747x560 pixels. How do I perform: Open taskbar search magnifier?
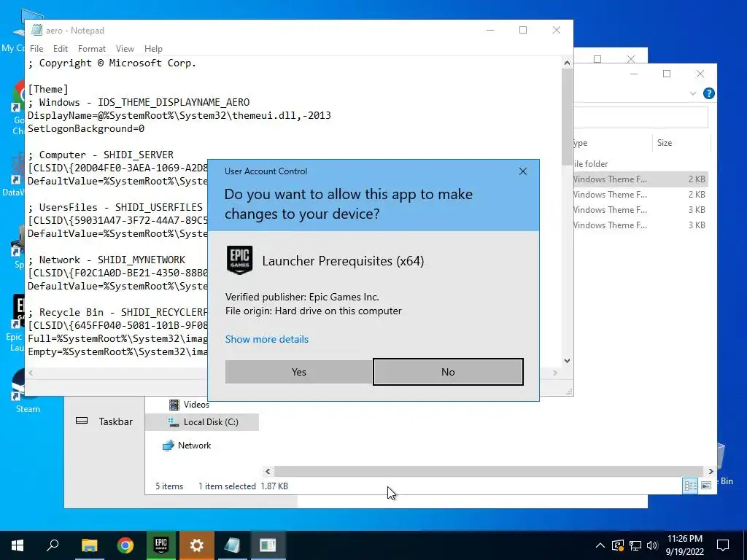53,545
